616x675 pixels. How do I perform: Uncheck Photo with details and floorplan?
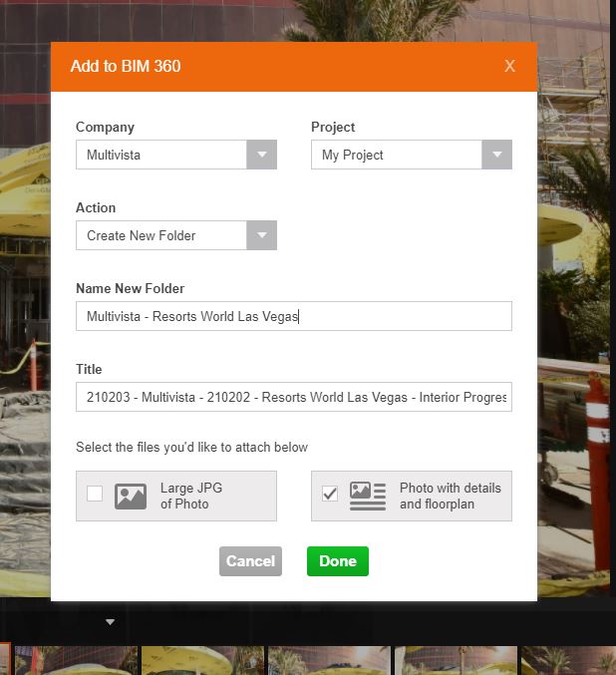(x=330, y=494)
